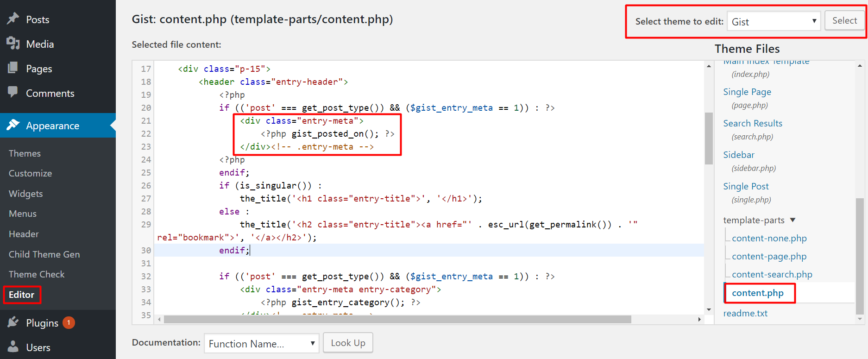
Task: Click the Pages icon in sidebar
Action: tap(13, 68)
